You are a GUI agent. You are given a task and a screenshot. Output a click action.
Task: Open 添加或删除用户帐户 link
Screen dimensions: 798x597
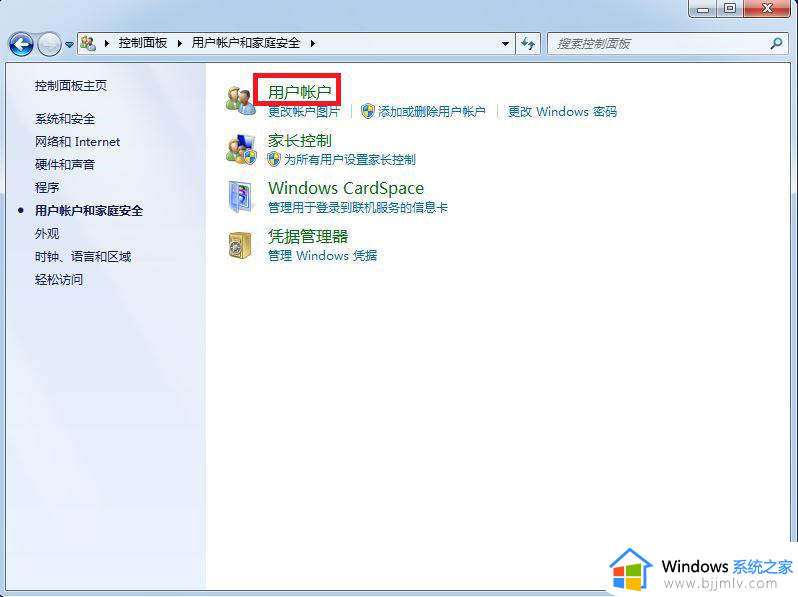tap(431, 111)
